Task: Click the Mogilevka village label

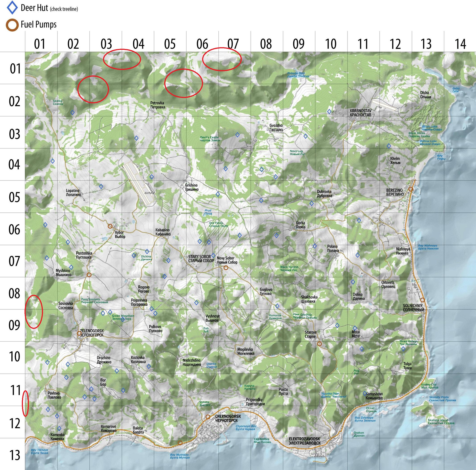Action: 246,351
